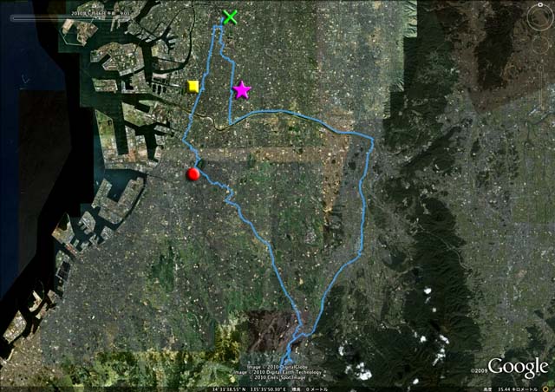
Task: Click the look-around compass navigation ring
Action: (x=540, y=17)
